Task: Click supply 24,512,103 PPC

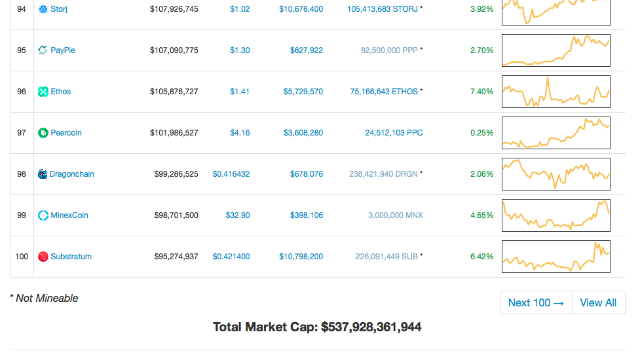Action: point(394,133)
